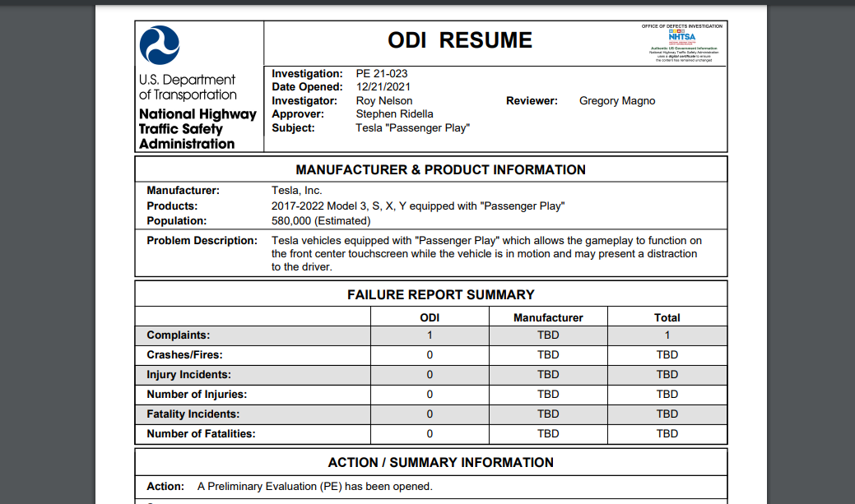Click 'ACTION / SUMMARY INFORMATION' heading
Image resolution: width=855 pixels, height=504 pixels.
(x=440, y=463)
